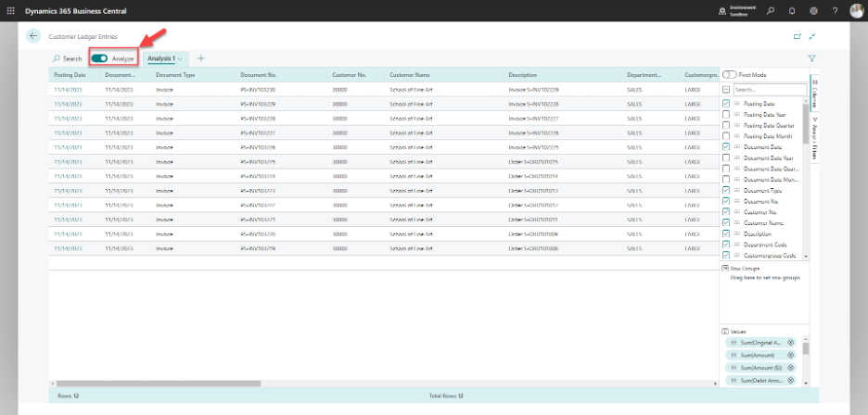Click down arrow of columns list scrollbar
The height and width of the screenshot is (415, 868).
tap(805, 257)
